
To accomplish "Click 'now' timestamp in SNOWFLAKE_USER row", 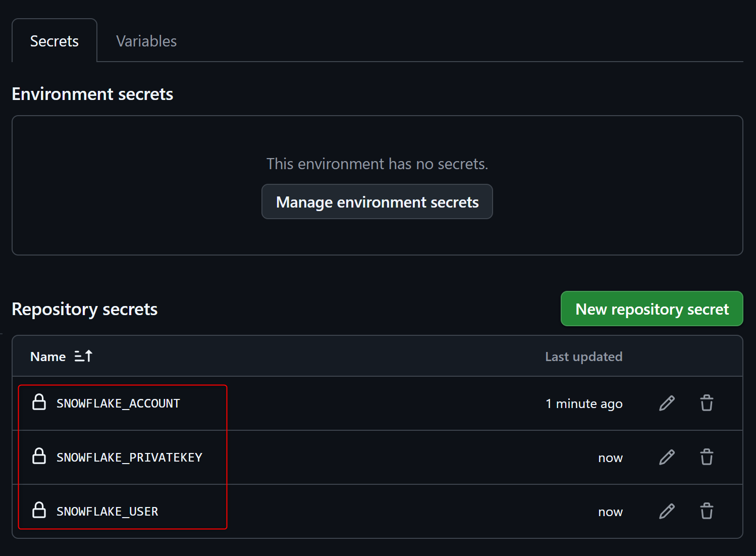I will click(x=610, y=512).
